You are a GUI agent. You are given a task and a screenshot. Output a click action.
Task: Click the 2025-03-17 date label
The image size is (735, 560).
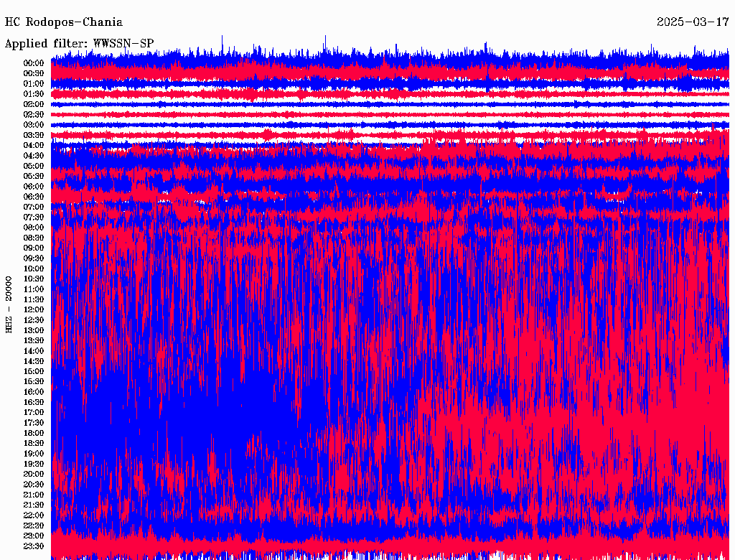(x=693, y=22)
